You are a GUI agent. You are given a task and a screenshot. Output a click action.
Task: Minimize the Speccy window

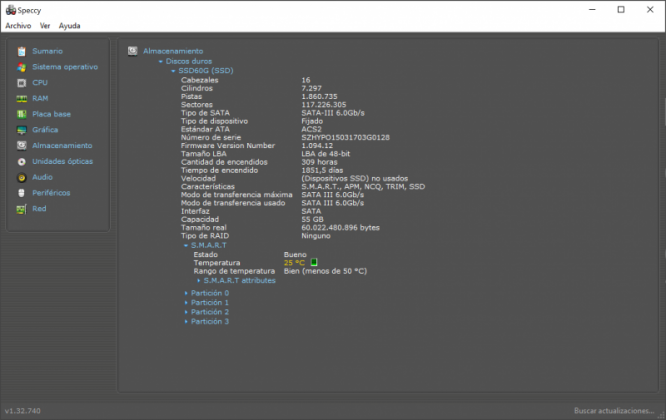click(x=592, y=10)
